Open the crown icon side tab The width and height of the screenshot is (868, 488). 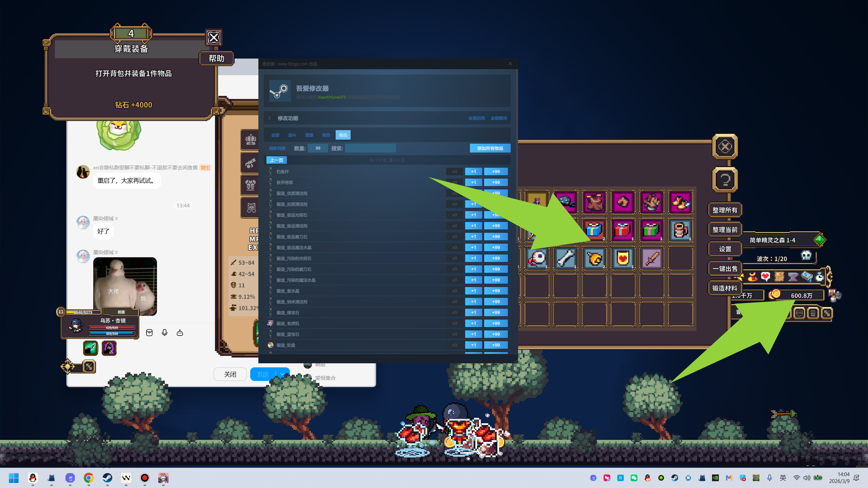point(251,139)
